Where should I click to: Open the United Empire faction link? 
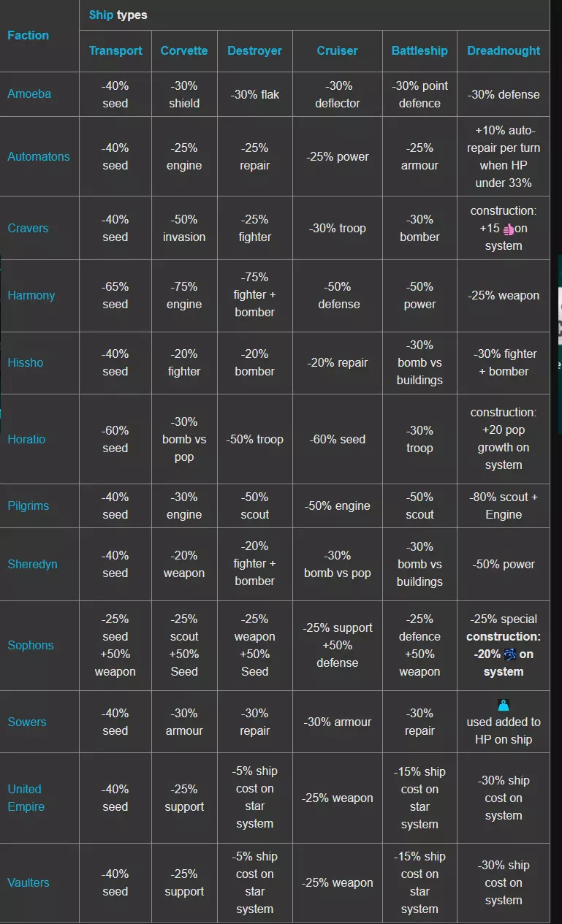pos(26,798)
